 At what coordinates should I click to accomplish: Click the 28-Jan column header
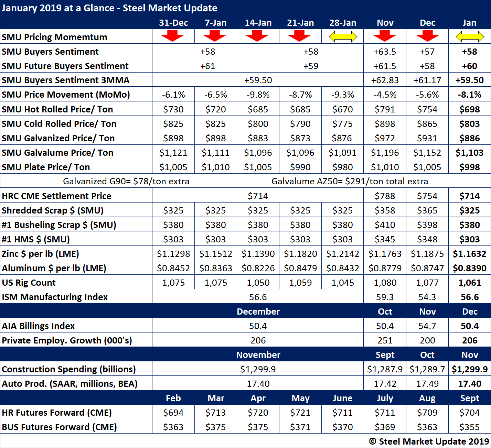pyautogui.click(x=343, y=23)
